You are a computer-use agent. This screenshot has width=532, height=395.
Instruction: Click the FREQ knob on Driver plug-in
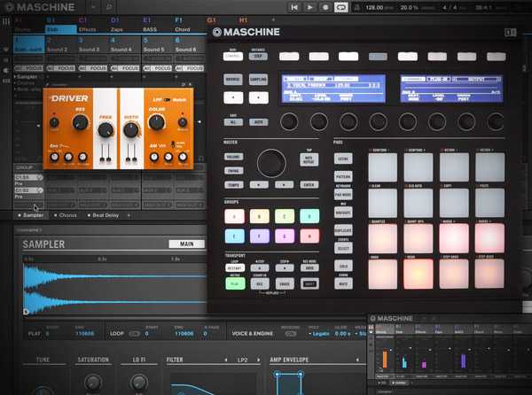(106, 129)
